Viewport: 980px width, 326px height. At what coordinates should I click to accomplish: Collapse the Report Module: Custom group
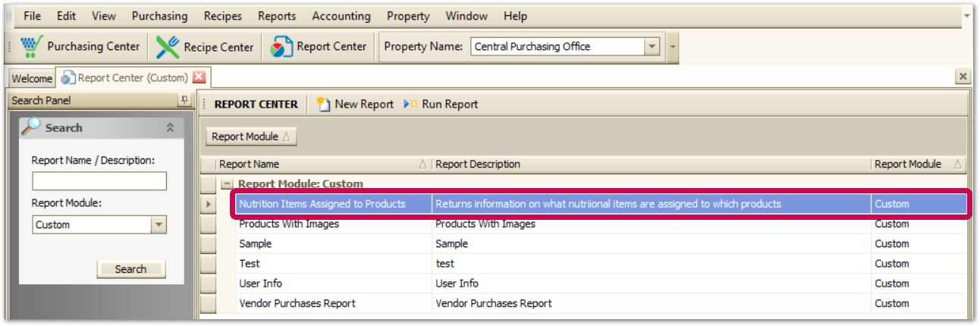click(226, 183)
